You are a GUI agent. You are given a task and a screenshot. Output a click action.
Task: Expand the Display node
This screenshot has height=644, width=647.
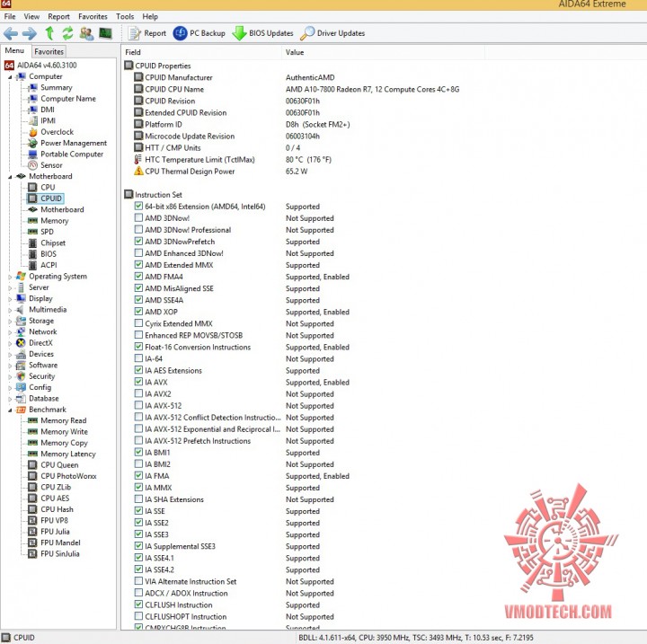[10, 299]
